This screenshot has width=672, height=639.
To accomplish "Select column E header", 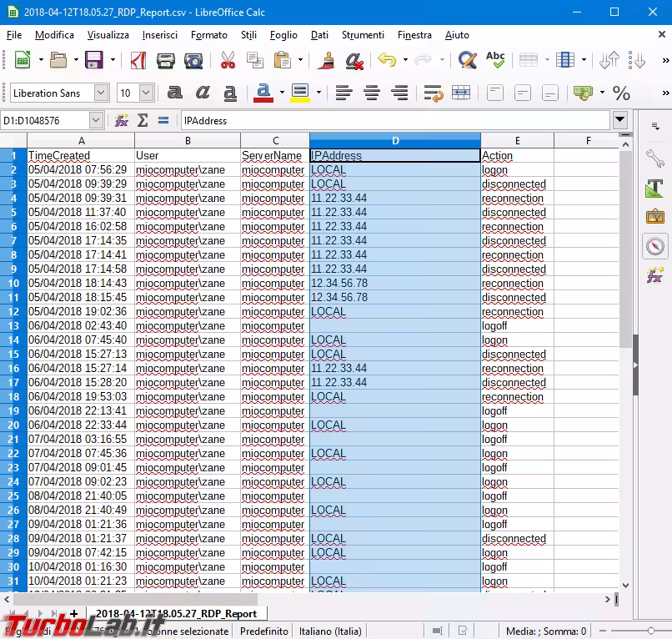I will (x=517, y=140).
